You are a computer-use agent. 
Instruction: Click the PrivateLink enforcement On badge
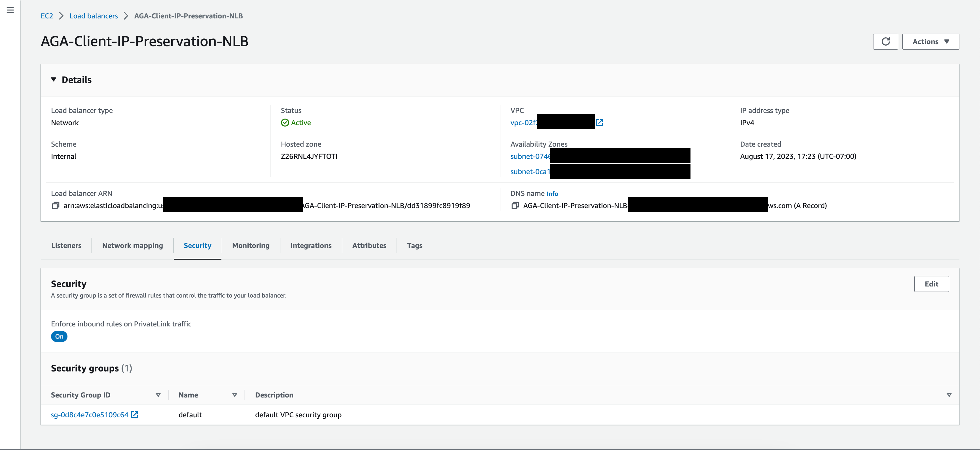point(59,336)
